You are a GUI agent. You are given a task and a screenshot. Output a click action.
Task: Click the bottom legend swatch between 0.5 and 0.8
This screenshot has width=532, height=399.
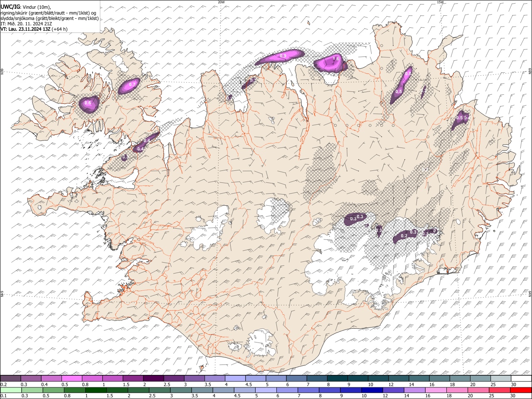54,390
